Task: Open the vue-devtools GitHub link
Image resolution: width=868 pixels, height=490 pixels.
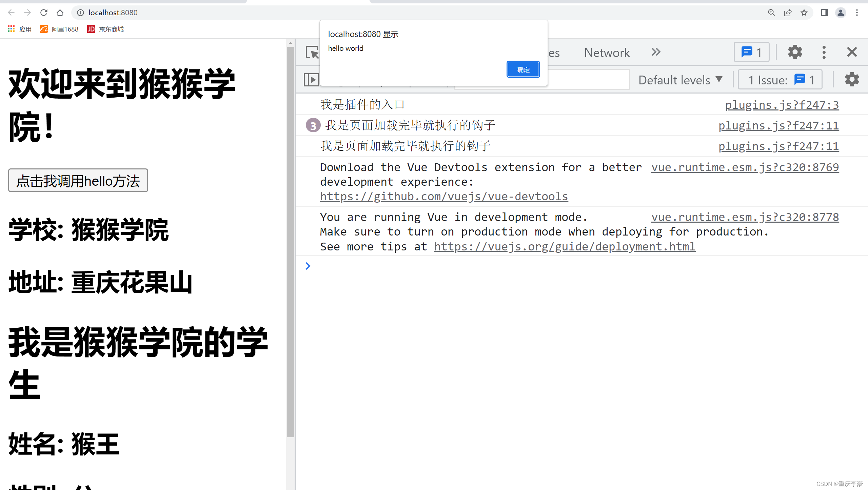Action: 444,197
